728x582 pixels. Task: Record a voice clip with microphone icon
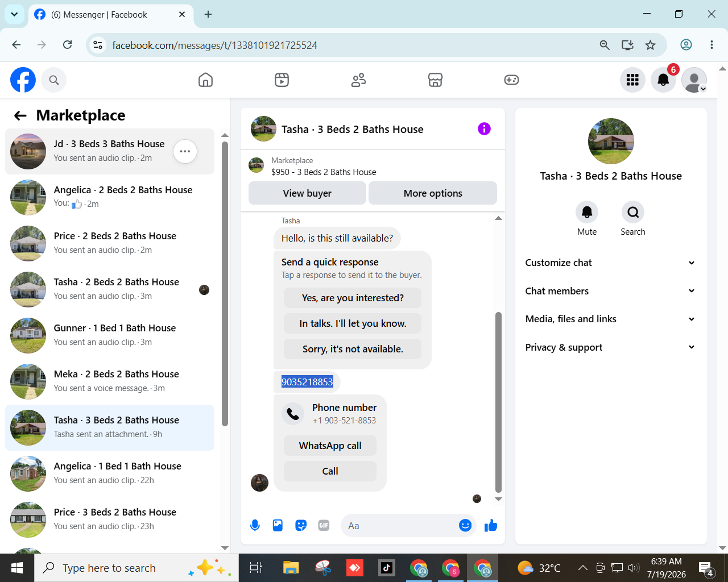pyautogui.click(x=255, y=526)
